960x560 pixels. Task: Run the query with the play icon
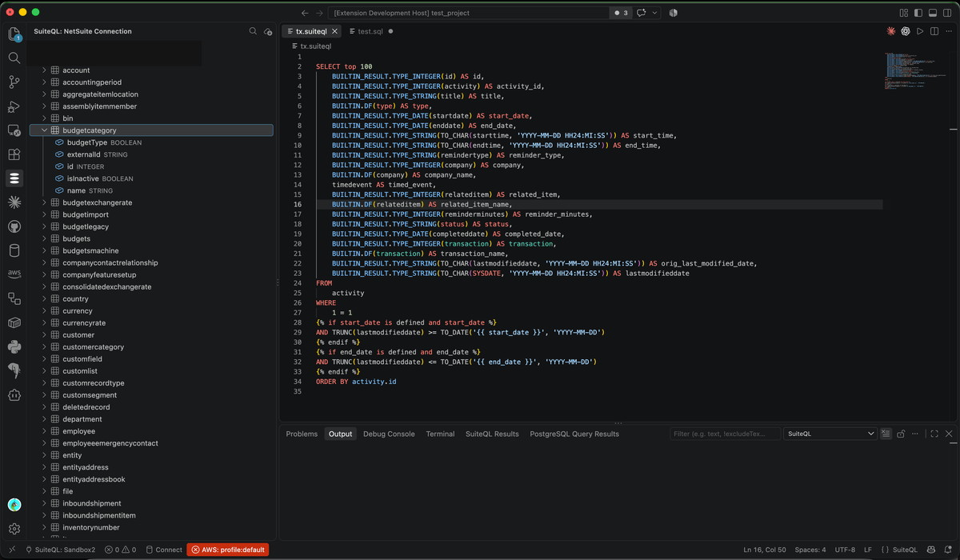point(920,31)
